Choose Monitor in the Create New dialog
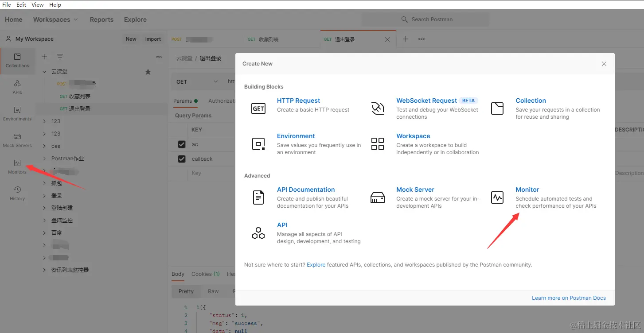Image resolution: width=644 pixels, height=333 pixels. click(x=527, y=190)
